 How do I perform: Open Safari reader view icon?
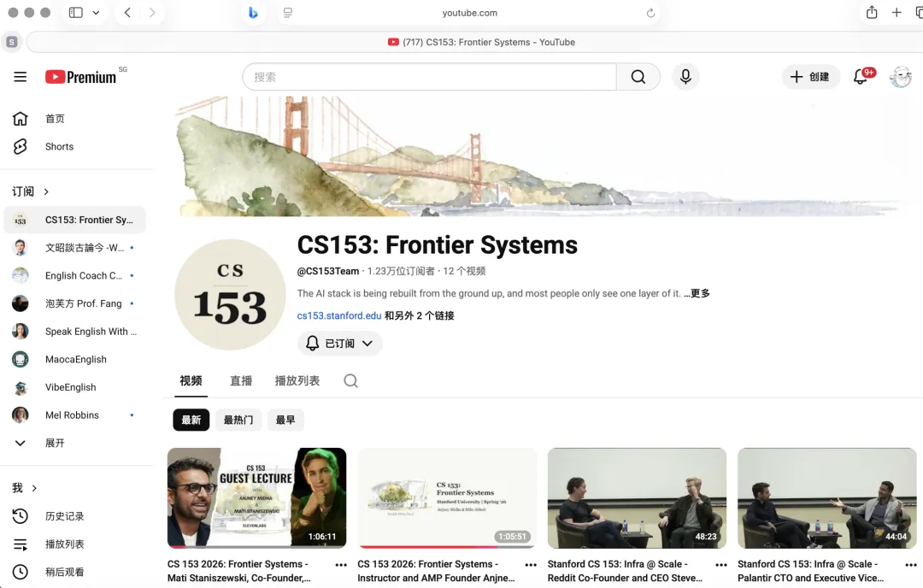(x=288, y=12)
